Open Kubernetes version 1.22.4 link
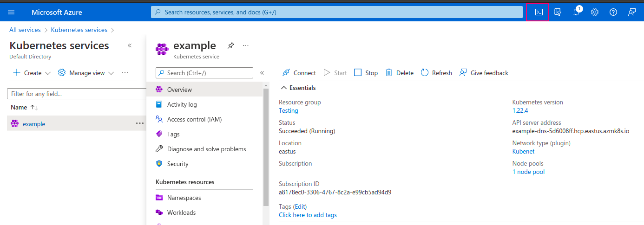The height and width of the screenshot is (225, 644). tap(520, 110)
